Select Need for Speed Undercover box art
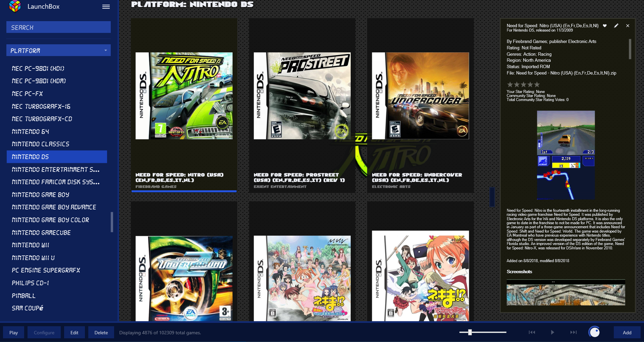Image resolution: width=644 pixels, height=342 pixels. pos(420,96)
